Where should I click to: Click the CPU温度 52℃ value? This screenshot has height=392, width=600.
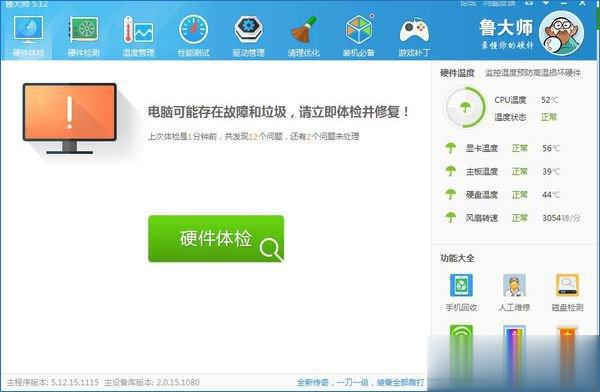550,100
